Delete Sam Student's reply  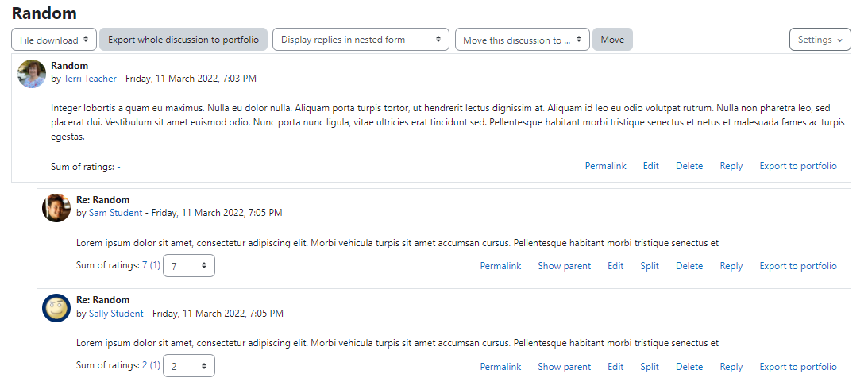[689, 266]
